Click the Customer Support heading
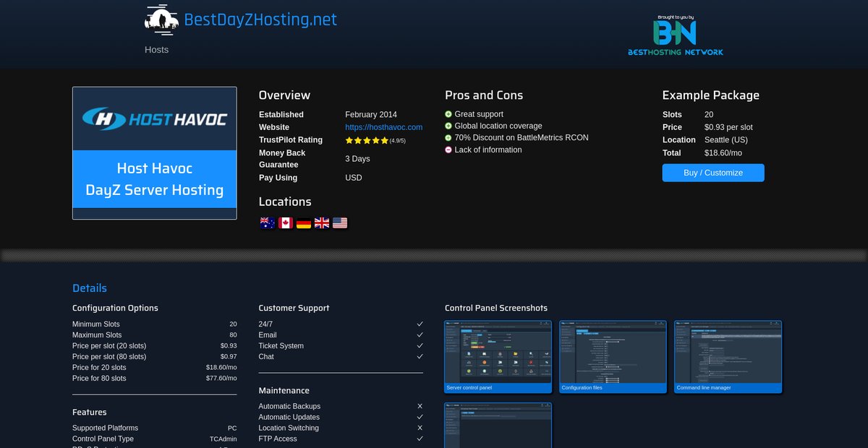The height and width of the screenshot is (448, 868). [294, 308]
